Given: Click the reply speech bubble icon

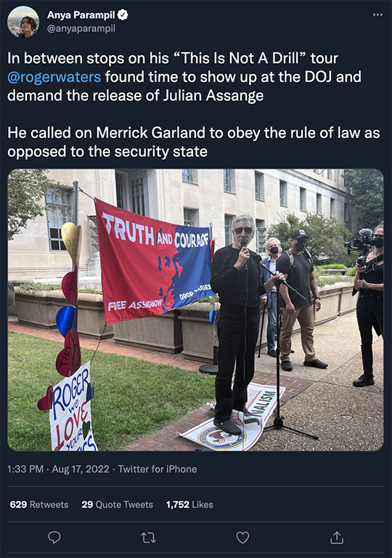Looking at the screenshot, I should coord(54,538).
